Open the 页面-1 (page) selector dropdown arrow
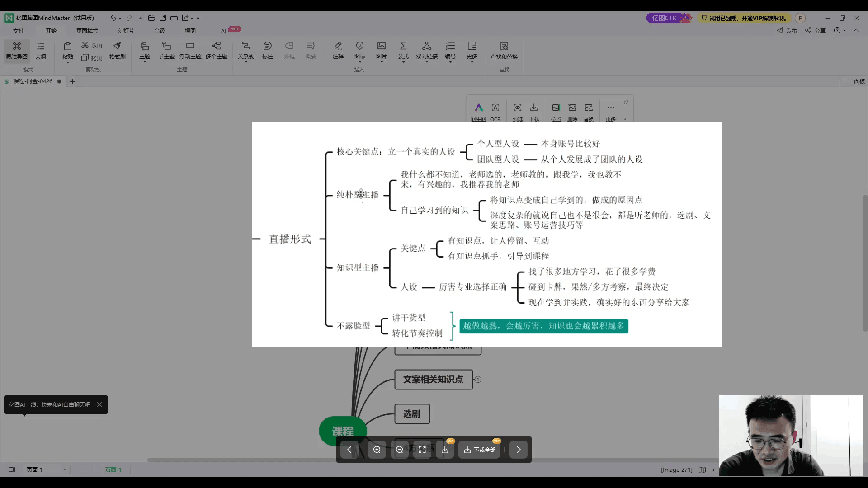 65,469
